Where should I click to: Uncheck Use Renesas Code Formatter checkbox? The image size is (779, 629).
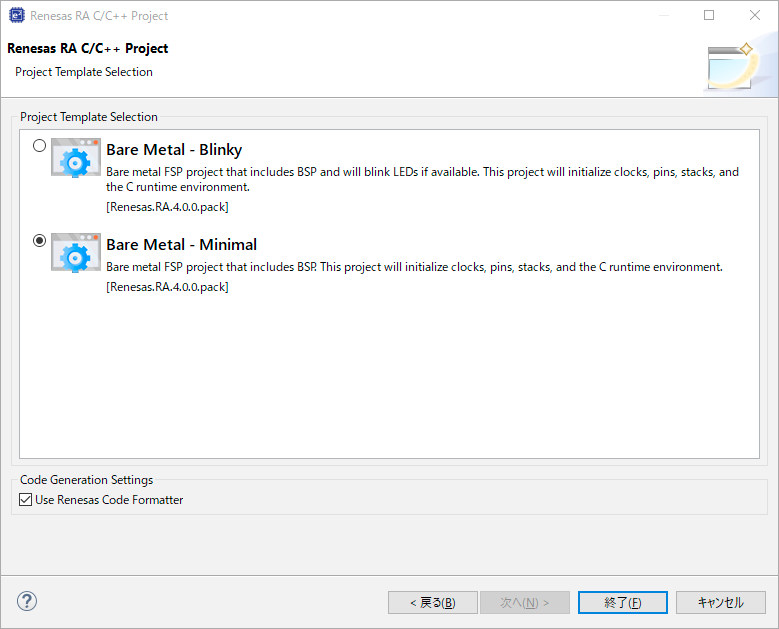[x=26, y=500]
